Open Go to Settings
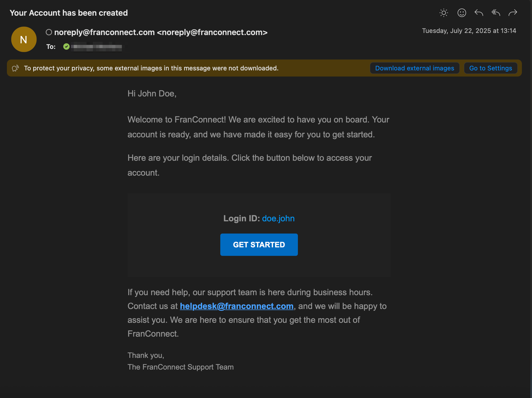This screenshot has height=398, width=532. tap(491, 68)
